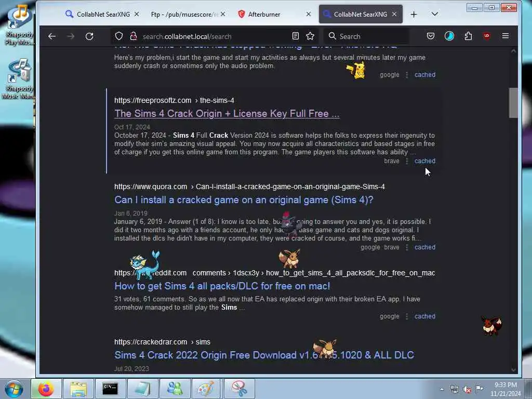This screenshot has height=399, width=532.
Task: Open the Pocket save icon
Action: pos(431,36)
